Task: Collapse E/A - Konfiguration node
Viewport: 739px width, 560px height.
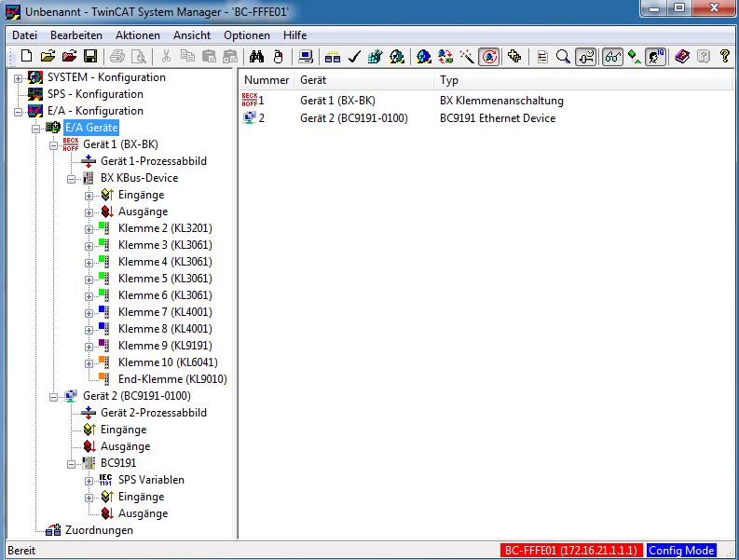Action: click(x=18, y=112)
